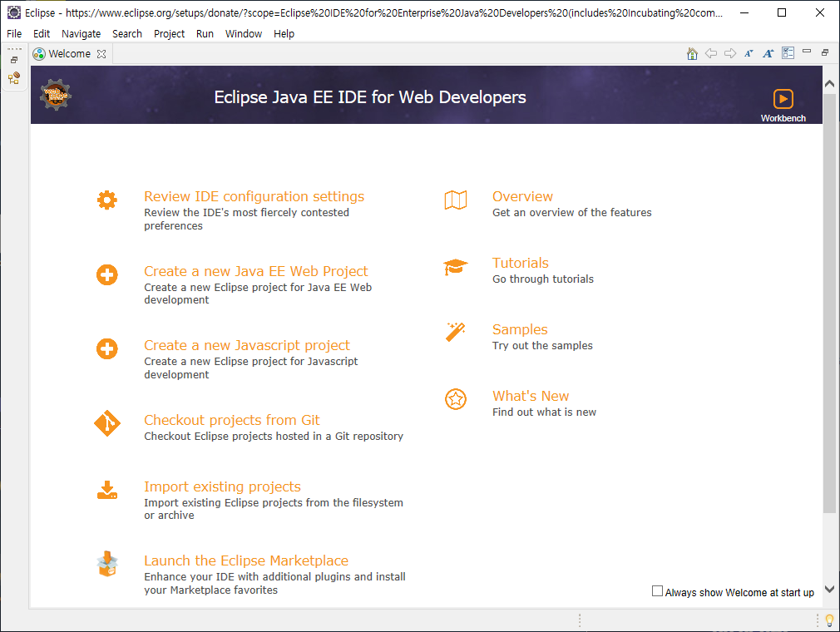Viewport: 840px width, 632px height.
Task: Open the What's New link
Action: tap(531, 396)
